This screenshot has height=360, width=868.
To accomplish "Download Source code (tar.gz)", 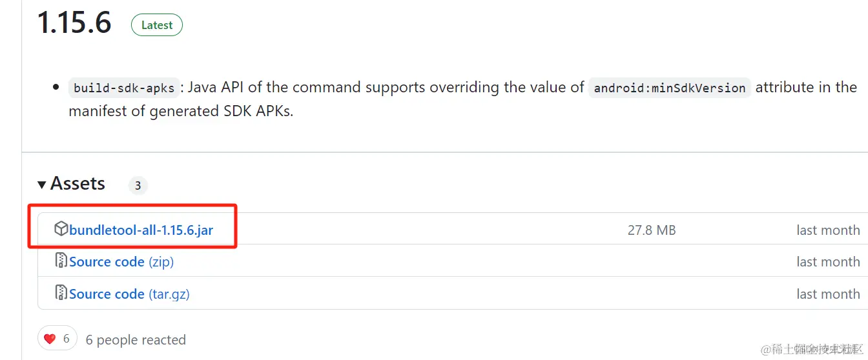I will coord(129,294).
